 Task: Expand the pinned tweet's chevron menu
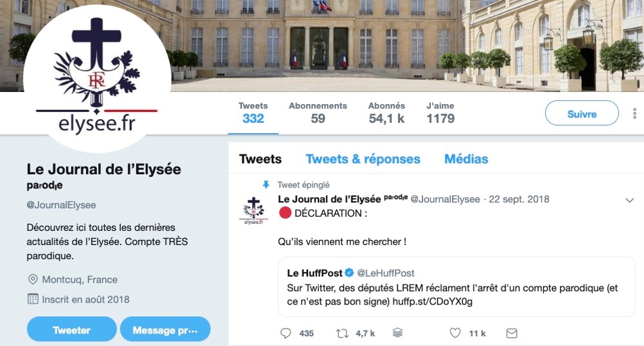tap(629, 200)
